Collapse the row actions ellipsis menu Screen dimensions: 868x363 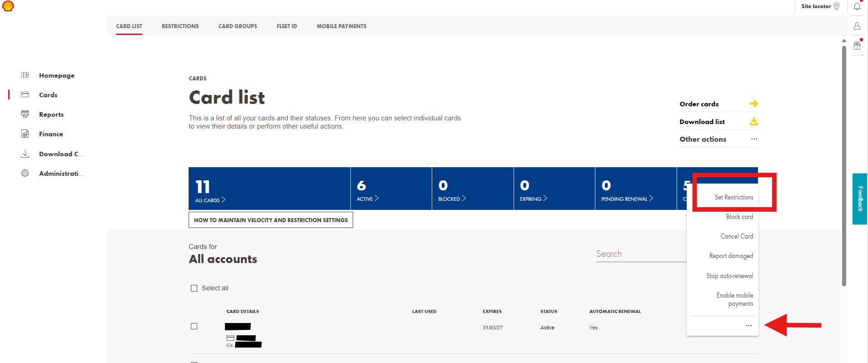coord(748,326)
